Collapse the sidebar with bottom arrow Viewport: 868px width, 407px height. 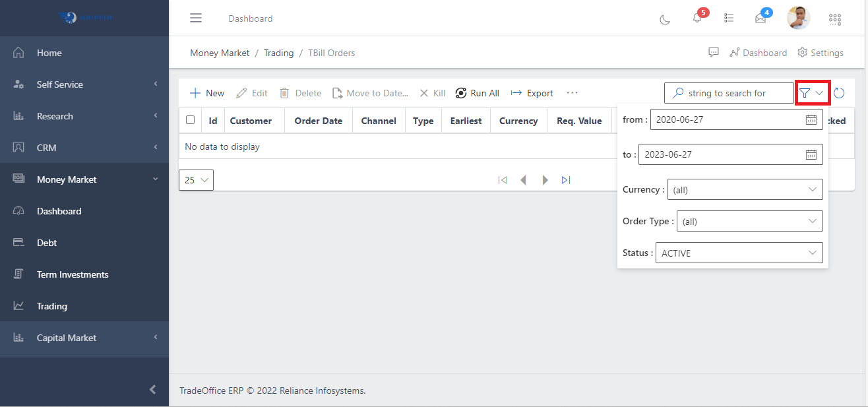(152, 389)
